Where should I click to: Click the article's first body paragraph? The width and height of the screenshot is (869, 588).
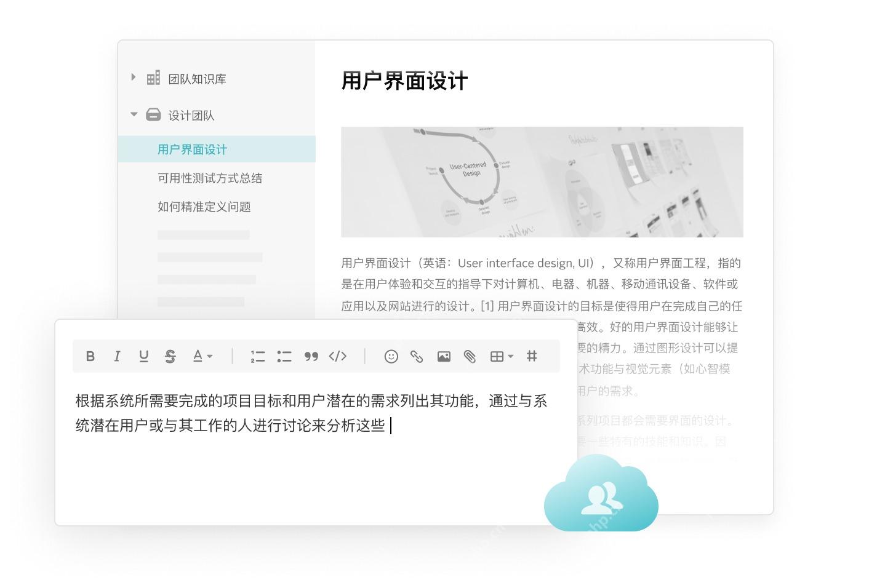point(542,327)
